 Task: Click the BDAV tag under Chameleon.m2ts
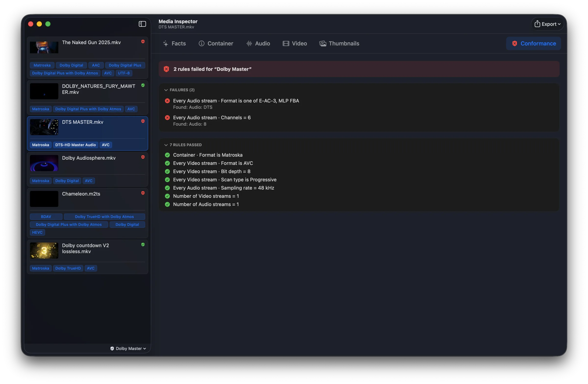coord(46,216)
